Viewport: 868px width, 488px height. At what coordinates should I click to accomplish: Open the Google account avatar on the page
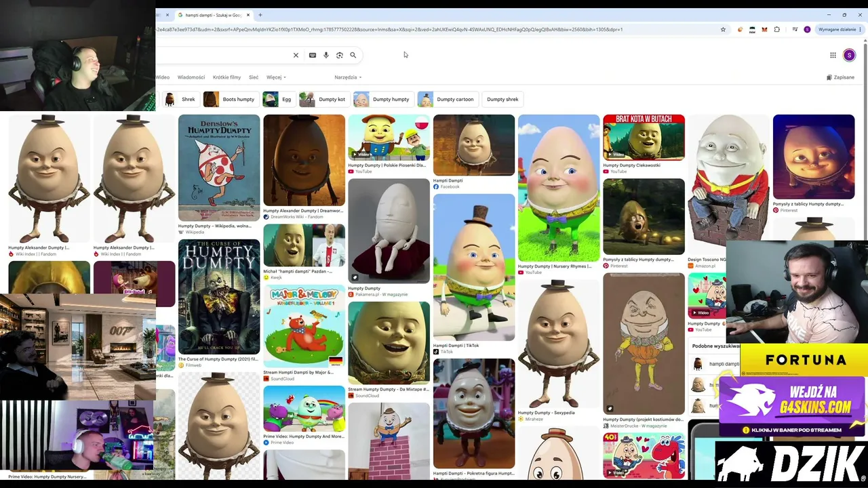tap(849, 56)
